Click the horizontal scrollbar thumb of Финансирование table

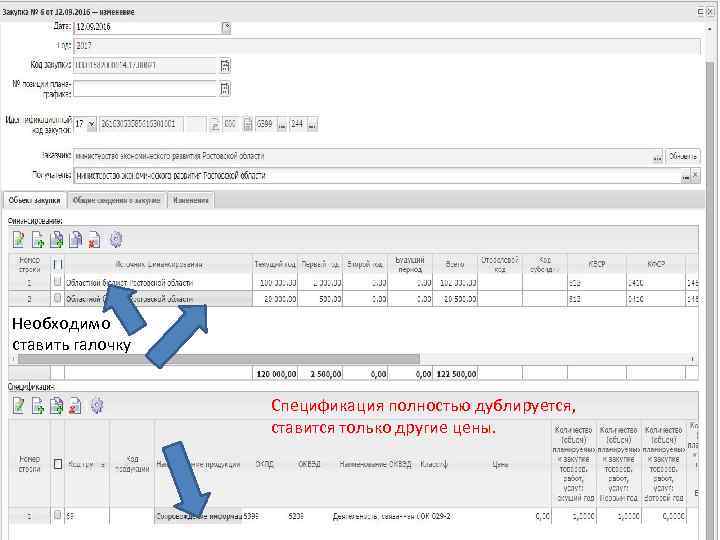[219, 359]
